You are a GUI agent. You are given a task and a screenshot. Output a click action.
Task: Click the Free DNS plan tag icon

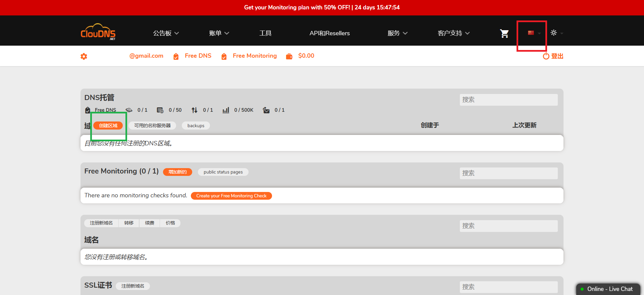(88, 110)
